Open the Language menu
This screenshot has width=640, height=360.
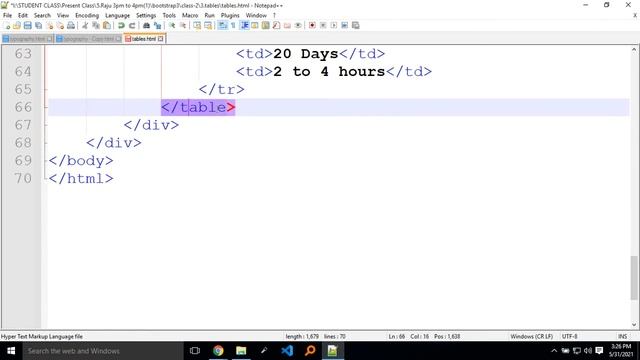(118, 15)
